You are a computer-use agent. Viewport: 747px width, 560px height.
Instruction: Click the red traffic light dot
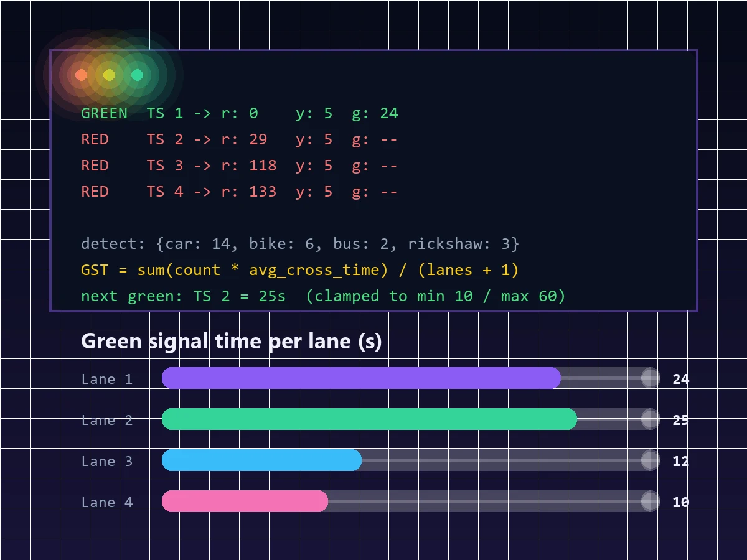pos(81,75)
